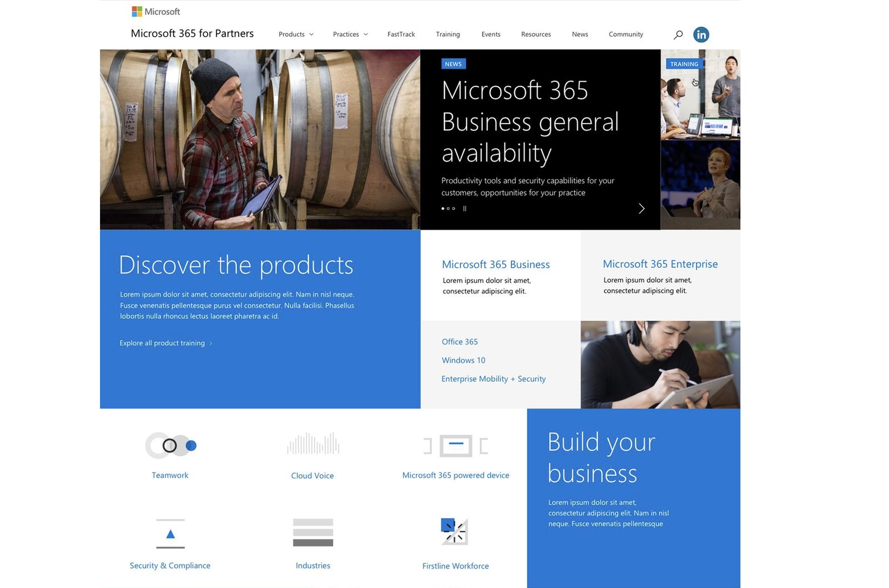The width and height of the screenshot is (889, 588).
Task: Open Enterprise Mobility + Security link
Action: pos(493,379)
